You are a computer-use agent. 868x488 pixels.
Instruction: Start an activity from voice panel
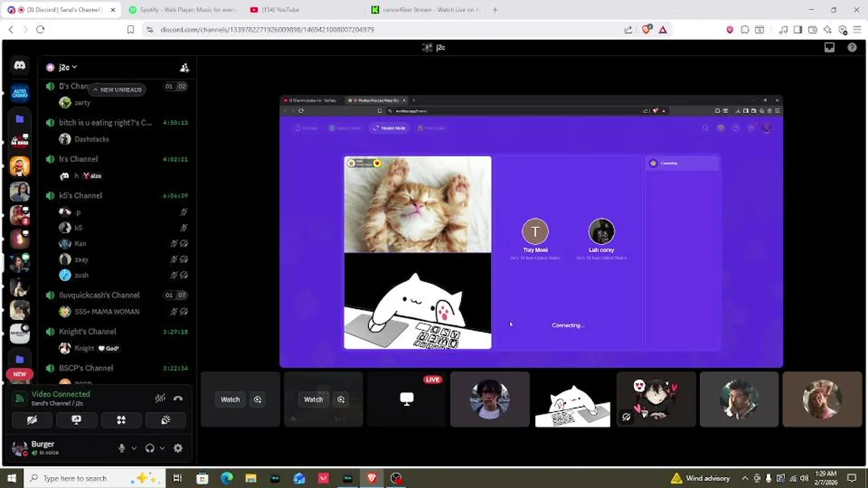pos(121,420)
